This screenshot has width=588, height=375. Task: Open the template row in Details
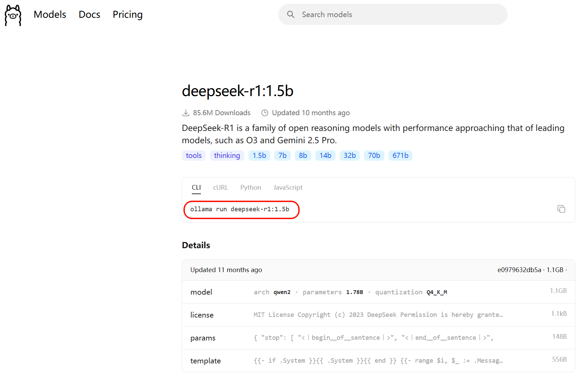tap(379, 361)
